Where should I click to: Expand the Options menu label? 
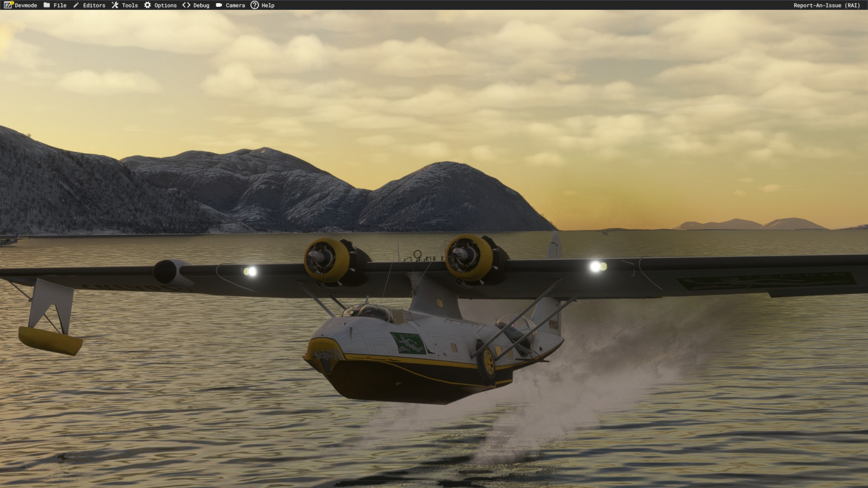[x=166, y=5]
